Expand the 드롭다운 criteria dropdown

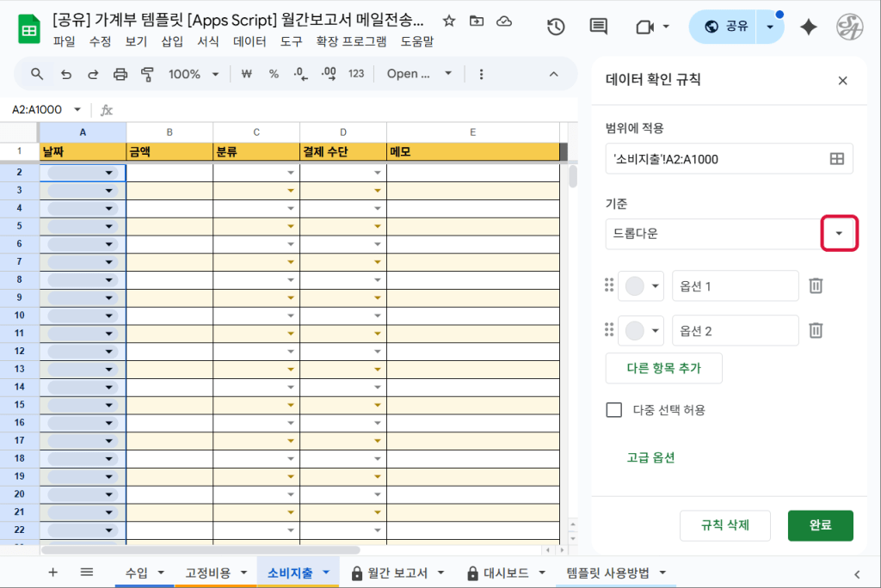[839, 234]
